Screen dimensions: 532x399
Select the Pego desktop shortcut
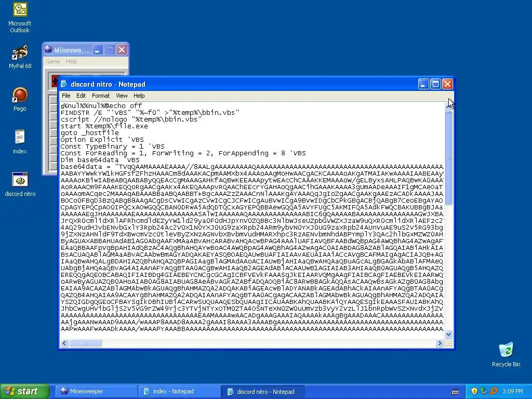(20, 99)
